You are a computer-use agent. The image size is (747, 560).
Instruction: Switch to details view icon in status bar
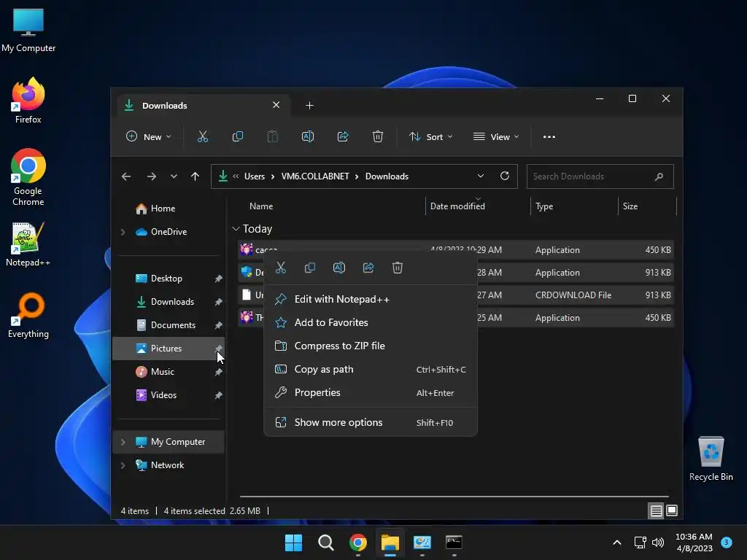point(656,511)
